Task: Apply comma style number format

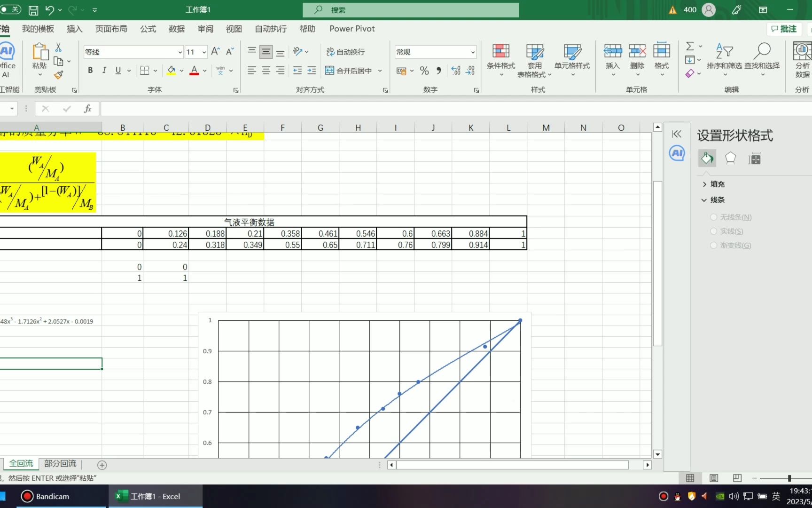Action: (x=438, y=71)
